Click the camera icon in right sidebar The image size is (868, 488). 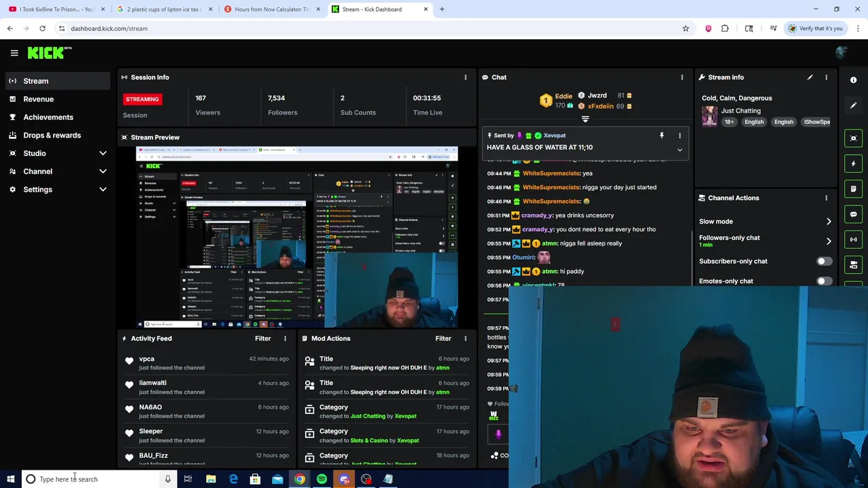tap(854, 264)
